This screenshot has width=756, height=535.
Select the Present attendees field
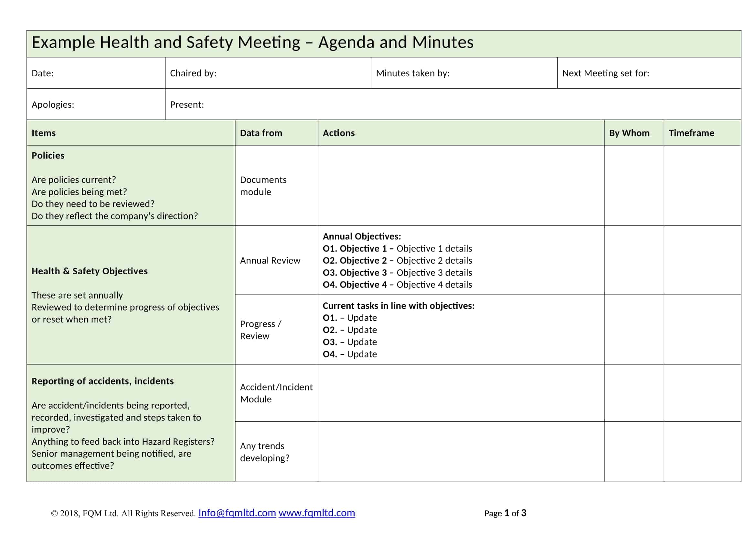(453, 104)
